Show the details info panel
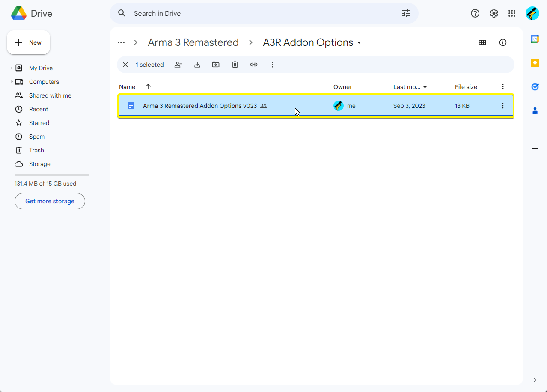547x392 pixels. [x=503, y=42]
